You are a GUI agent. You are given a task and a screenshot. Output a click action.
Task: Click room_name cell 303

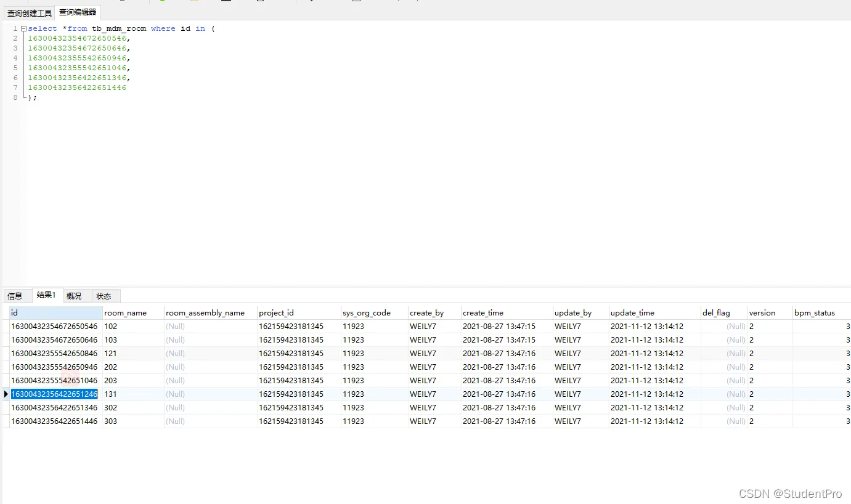[133, 421]
